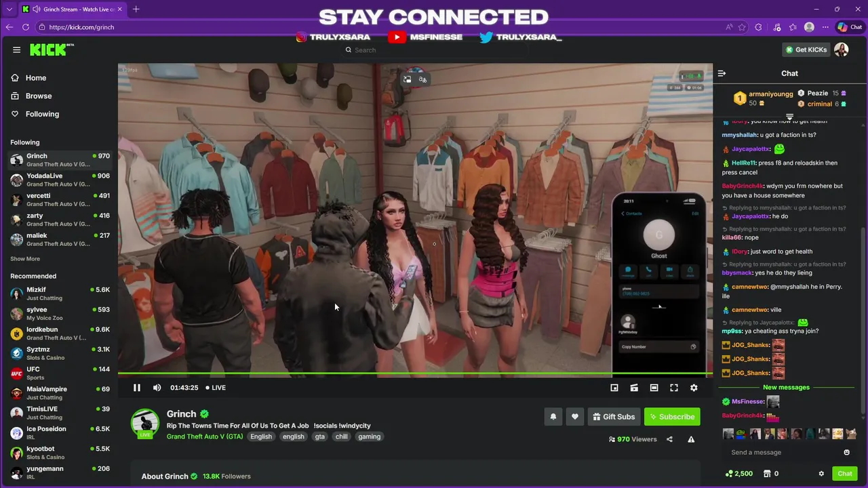Toggle fullscreen video
Image resolution: width=868 pixels, height=488 pixels.
pos(674,388)
